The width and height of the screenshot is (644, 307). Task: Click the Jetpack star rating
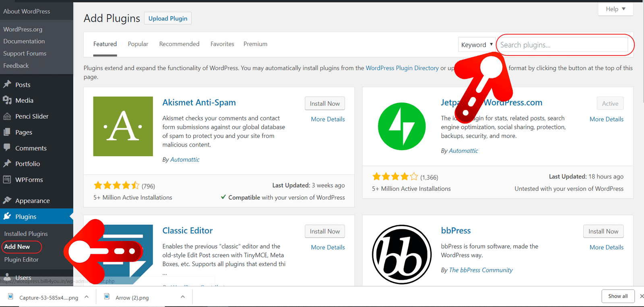tap(395, 177)
